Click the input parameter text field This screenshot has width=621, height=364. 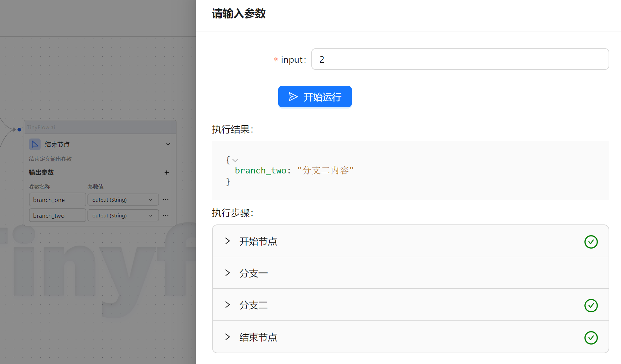pos(460,59)
